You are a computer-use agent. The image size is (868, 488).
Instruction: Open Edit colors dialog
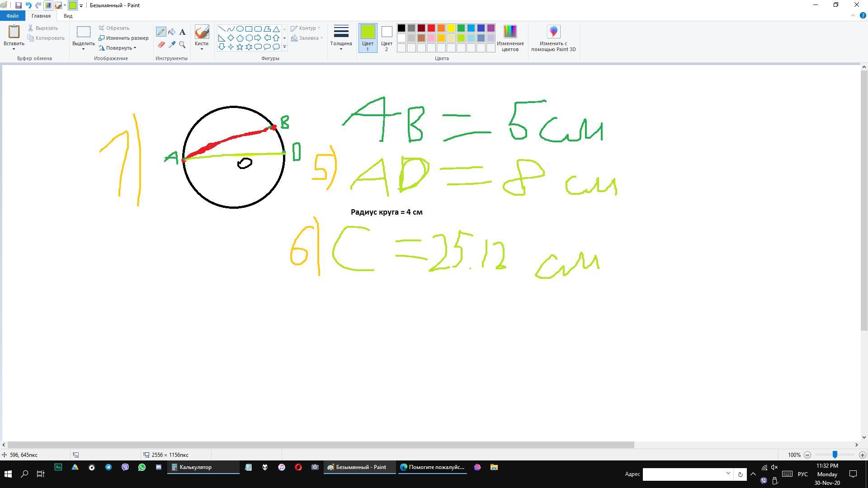[x=510, y=38]
